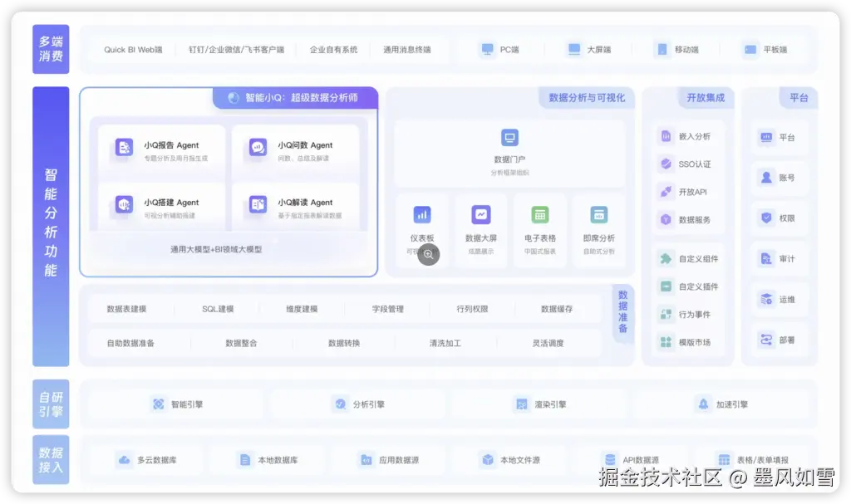Select the 智能小Q: 超级数据分析师 header
851x504 pixels.
tap(295, 98)
